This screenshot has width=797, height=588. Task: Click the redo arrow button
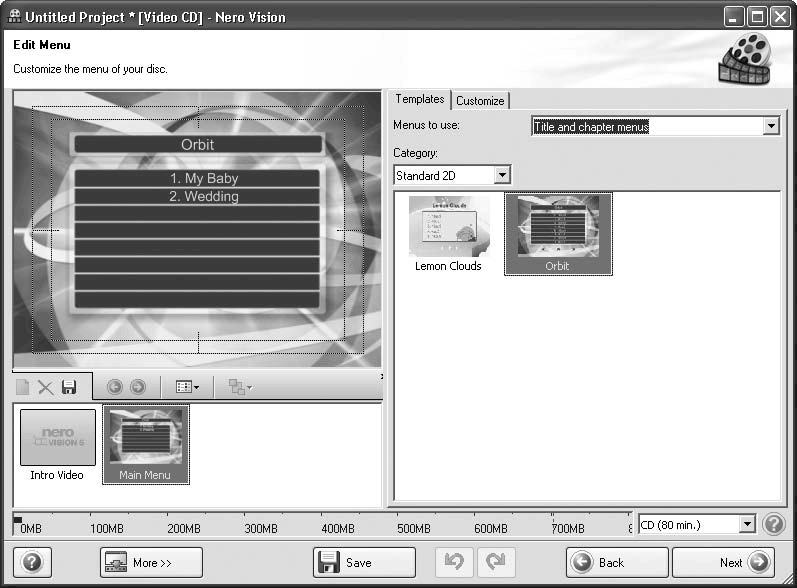coord(496,562)
